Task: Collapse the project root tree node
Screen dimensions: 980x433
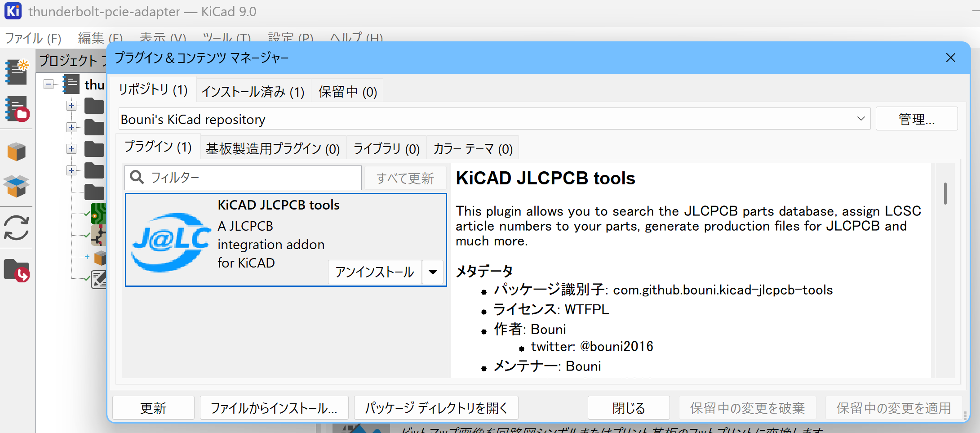Action: pos(49,84)
